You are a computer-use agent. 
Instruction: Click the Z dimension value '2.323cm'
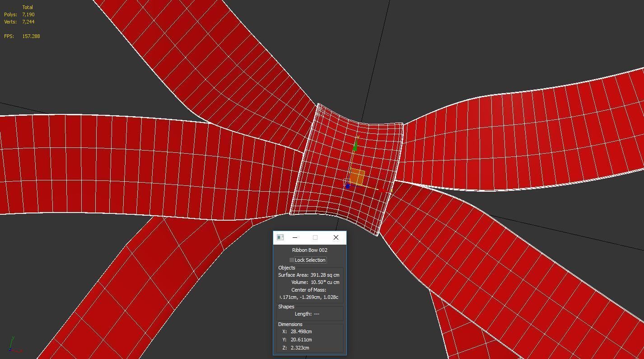(300, 348)
